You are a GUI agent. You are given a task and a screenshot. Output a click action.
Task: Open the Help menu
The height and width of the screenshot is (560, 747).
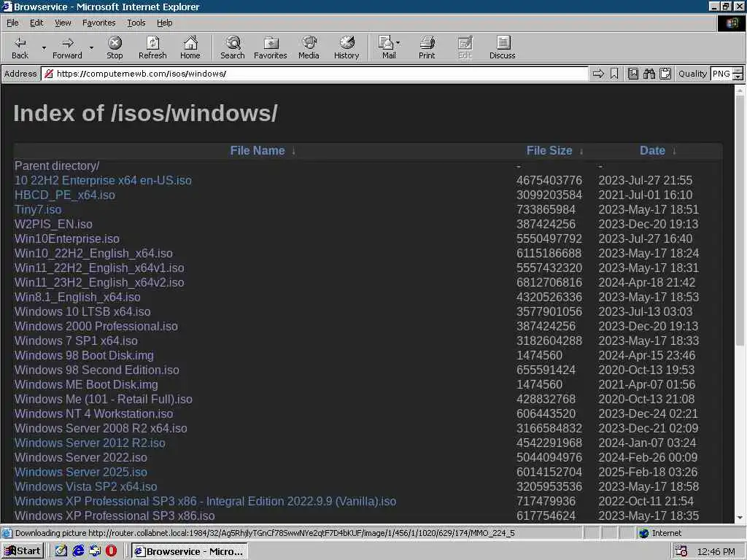(x=164, y=23)
